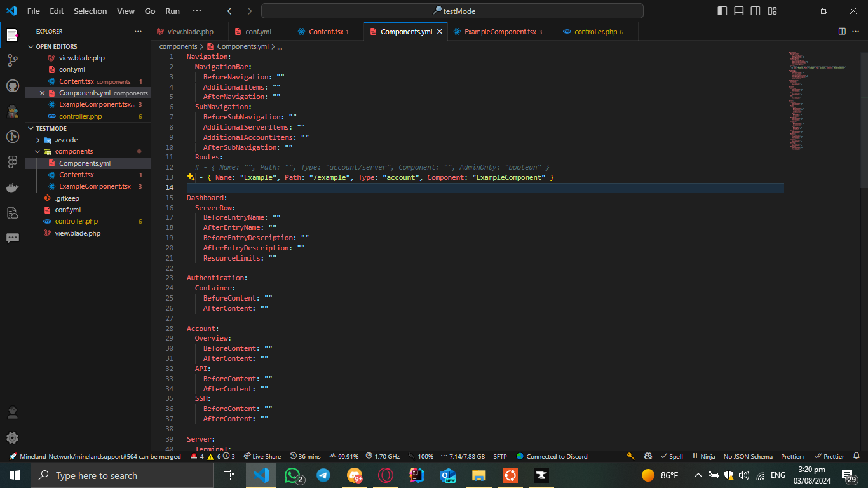868x488 pixels.
Task: Click the Explorer more actions ellipsis
Action: (x=139, y=31)
